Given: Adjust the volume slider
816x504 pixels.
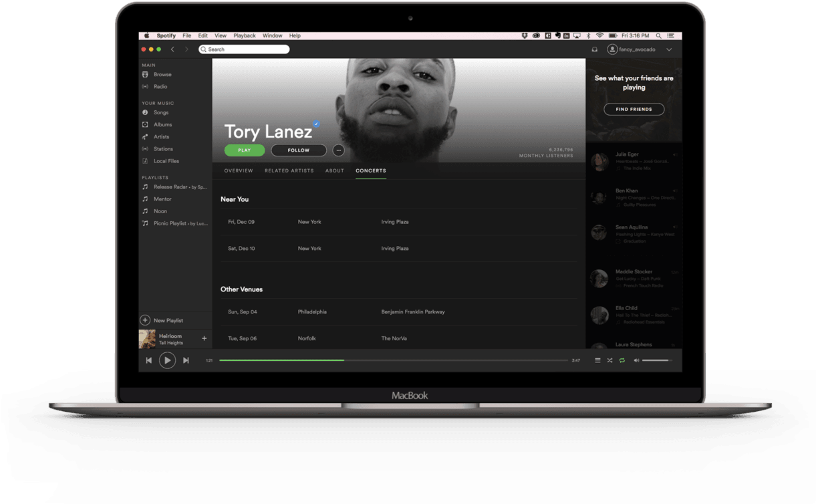Looking at the screenshot, I should click(658, 360).
